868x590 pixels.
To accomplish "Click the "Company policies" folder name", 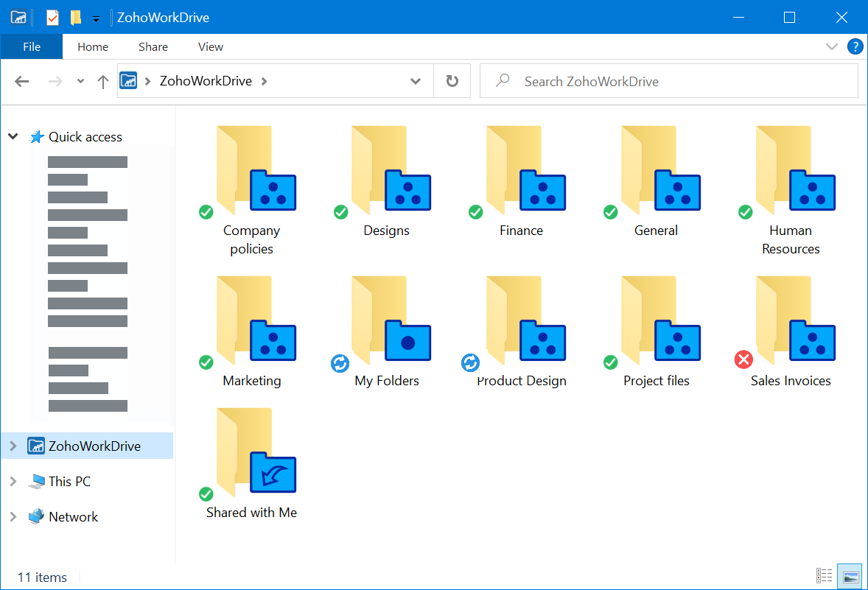I will click(x=252, y=239).
